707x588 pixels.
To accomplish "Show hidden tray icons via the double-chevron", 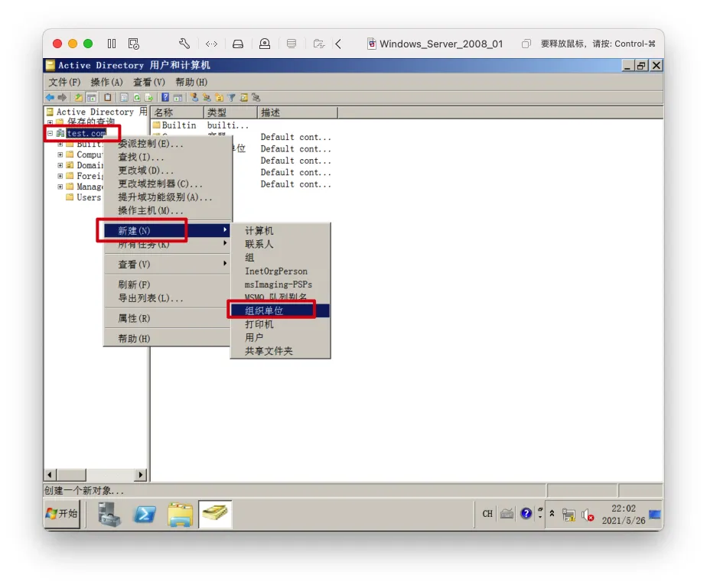I will [552, 513].
